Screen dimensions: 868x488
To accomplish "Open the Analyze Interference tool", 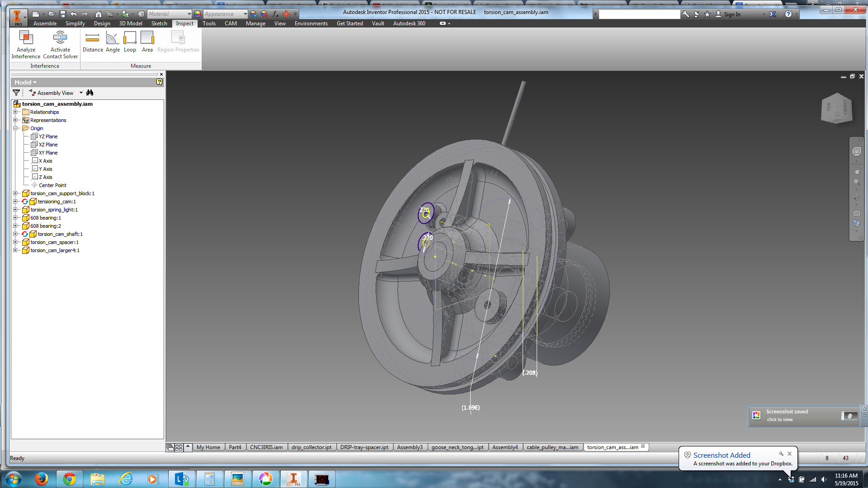I will (26, 45).
